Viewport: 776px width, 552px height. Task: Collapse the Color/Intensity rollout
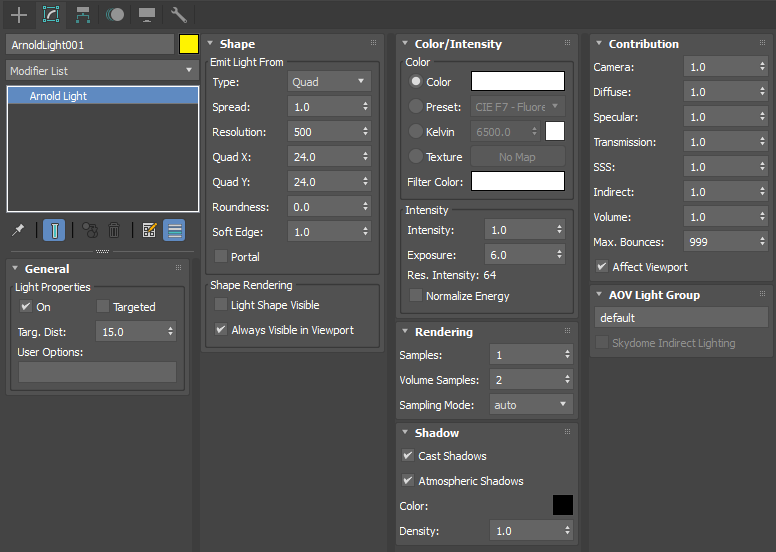tap(405, 44)
